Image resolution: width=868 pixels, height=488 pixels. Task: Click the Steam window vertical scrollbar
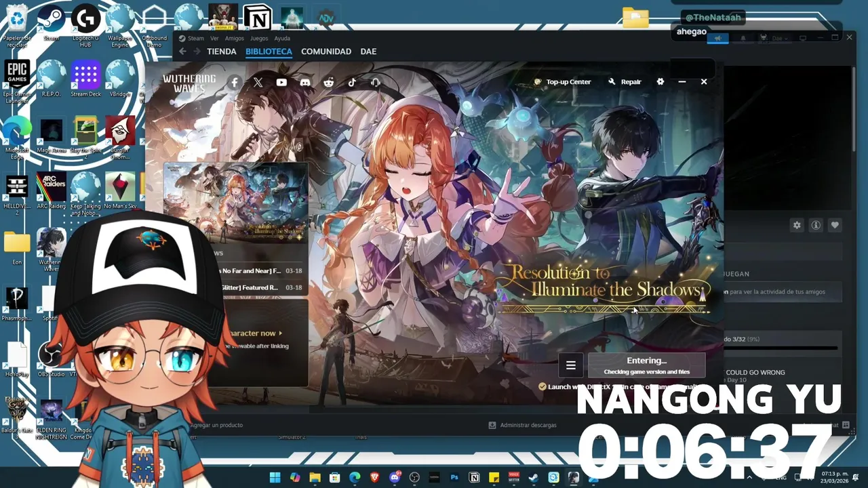pos(854,108)
